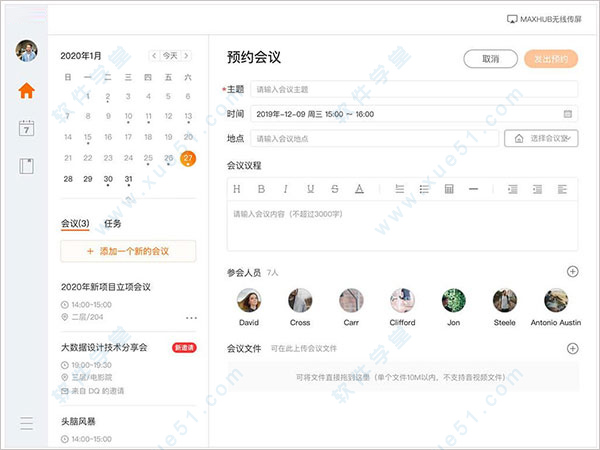Viewport: 600px width, 450px height.
Task: Open the 2020年新项目立项会议 meeting
Action: pyautogui.click(x=106, y=287)
